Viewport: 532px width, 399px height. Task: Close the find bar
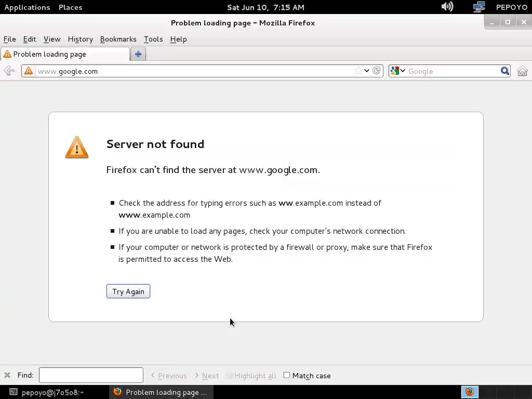7,375
